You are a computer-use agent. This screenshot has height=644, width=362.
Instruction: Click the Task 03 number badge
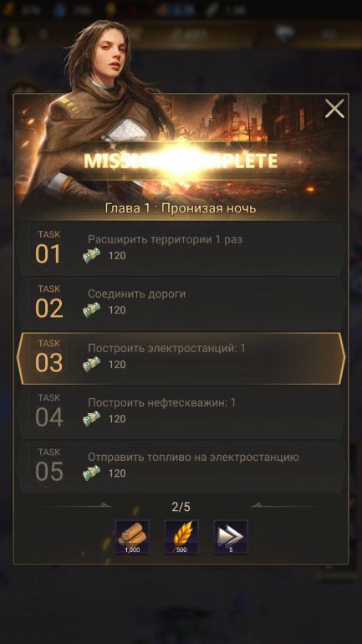(48, 357)
